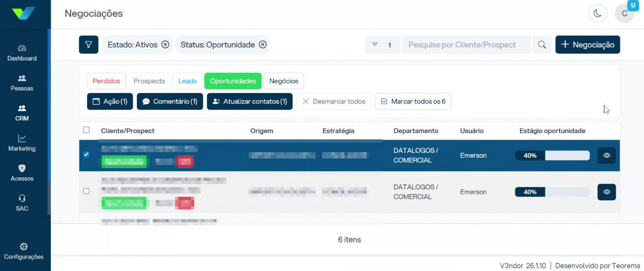Click Desmarcar todos button
644x271 pixels.
[x=334, y=102]
